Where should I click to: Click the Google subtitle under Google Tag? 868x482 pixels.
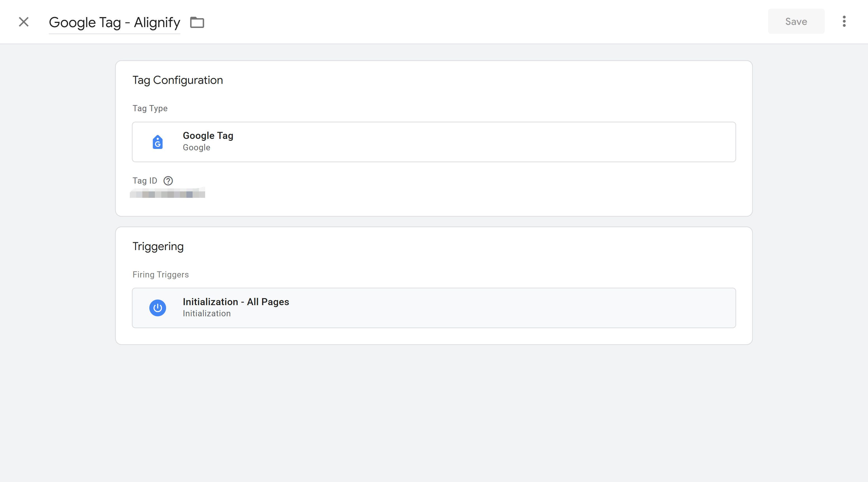196,148
